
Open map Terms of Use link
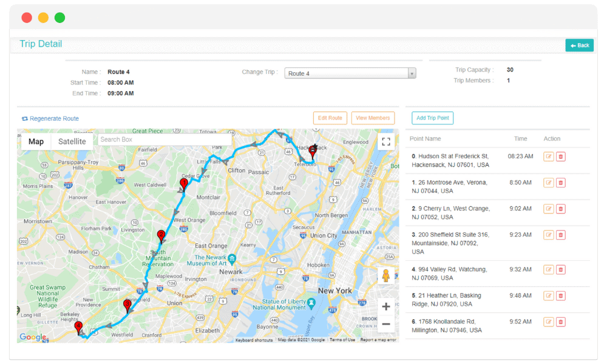tap(342, 340)
